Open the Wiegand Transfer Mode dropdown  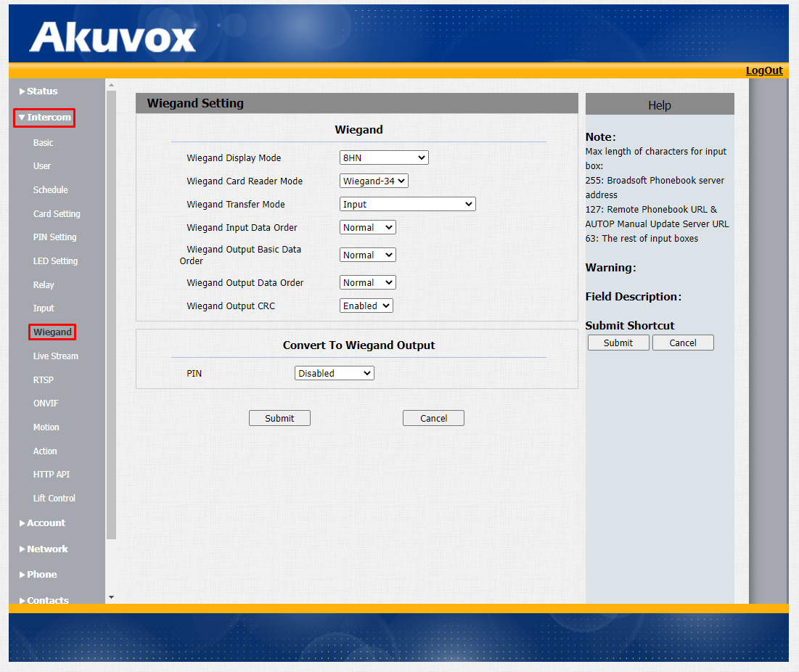(x=407, y=205)
